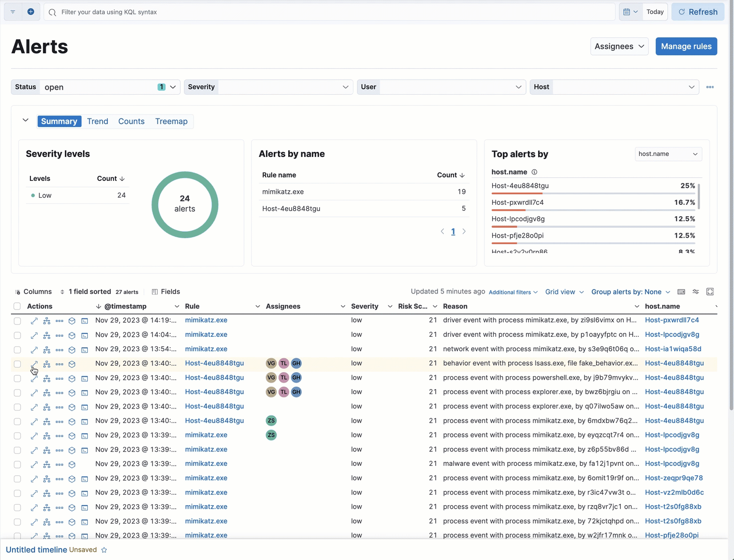Investigate first alert in timeline

[x=72, y=321]
